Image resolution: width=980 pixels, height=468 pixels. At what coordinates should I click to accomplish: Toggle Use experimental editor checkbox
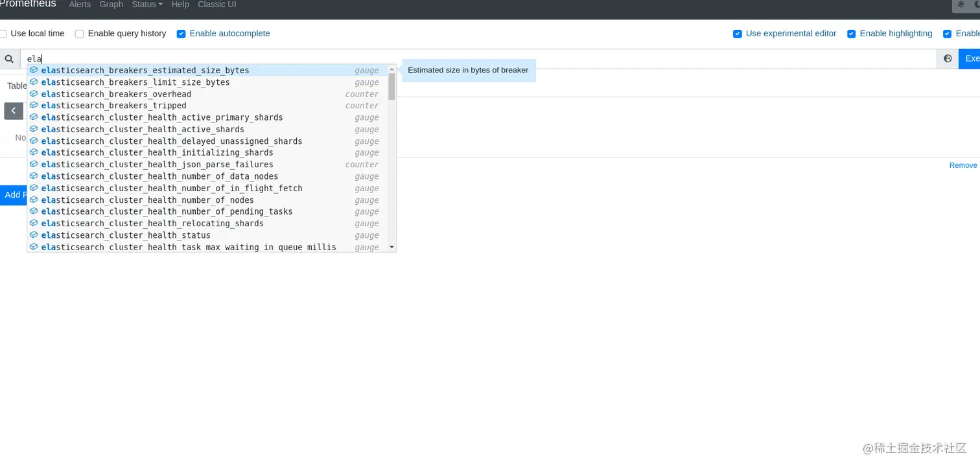738,34
